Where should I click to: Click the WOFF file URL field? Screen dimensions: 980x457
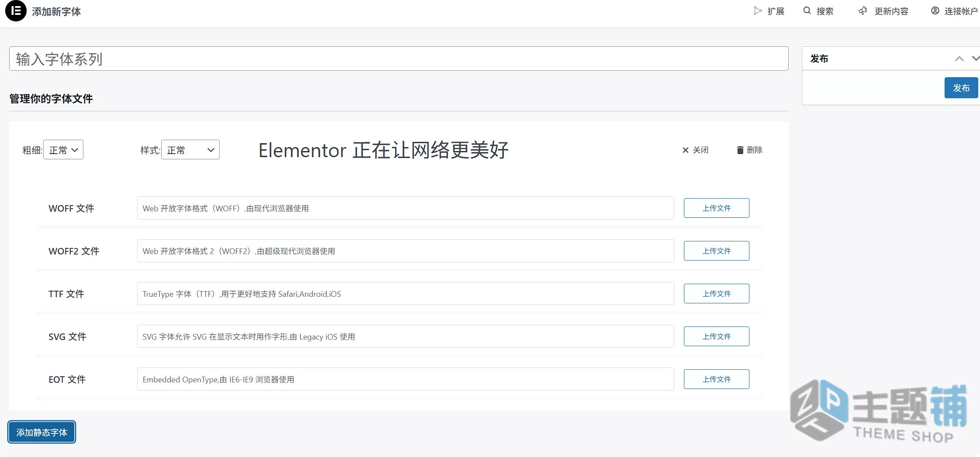(405, 208)
